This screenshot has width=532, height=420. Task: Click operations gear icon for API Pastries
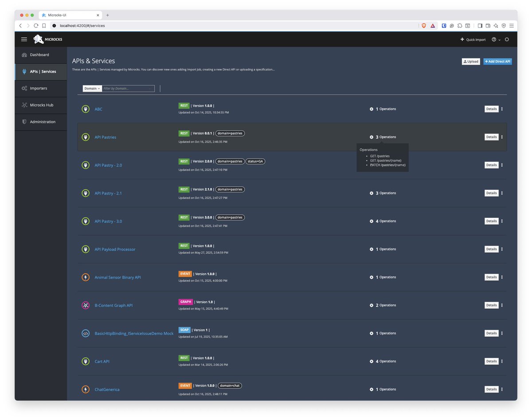click(372, 137)
